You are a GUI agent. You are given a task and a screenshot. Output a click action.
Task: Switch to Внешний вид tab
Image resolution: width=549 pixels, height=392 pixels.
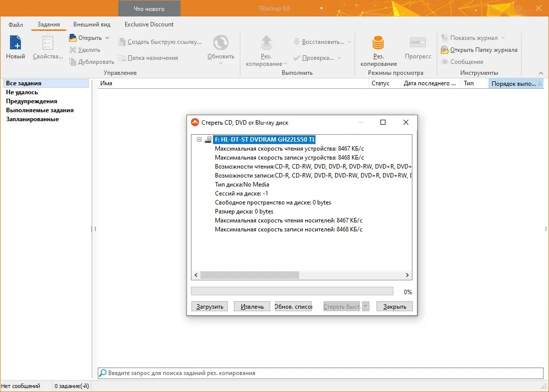coord(92,24)
